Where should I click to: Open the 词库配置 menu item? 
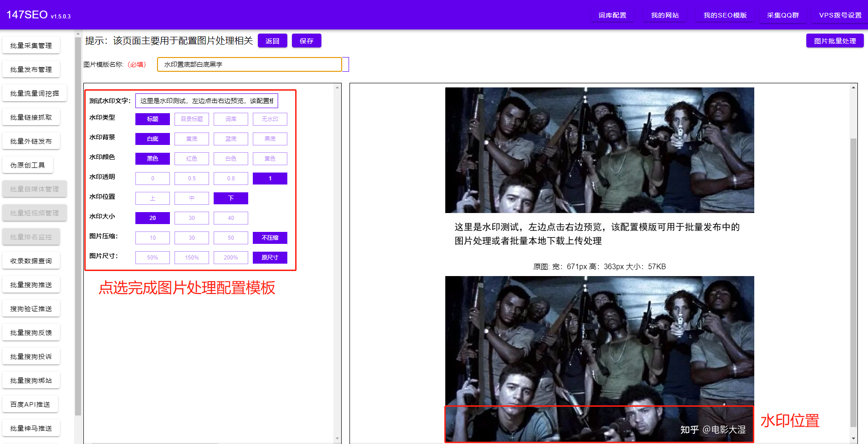(612, 15)
